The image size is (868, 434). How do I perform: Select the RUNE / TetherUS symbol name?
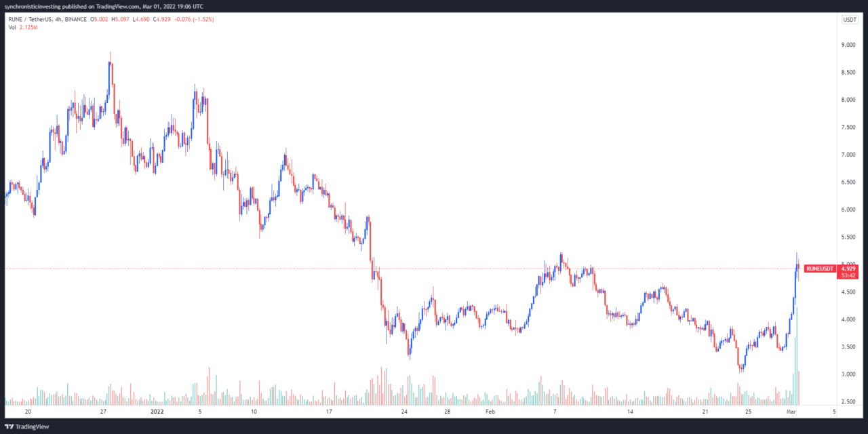pos(32,19)
